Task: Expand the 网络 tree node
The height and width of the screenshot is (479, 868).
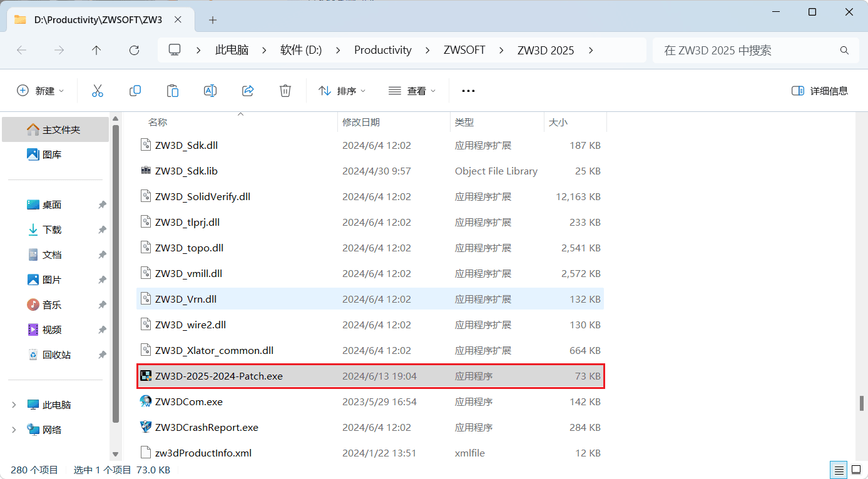Action: [14, 430]
